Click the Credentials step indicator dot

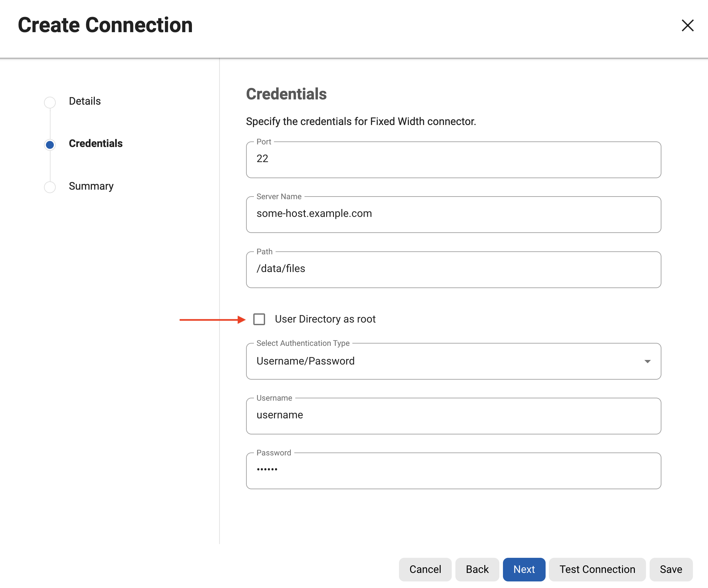50,145
